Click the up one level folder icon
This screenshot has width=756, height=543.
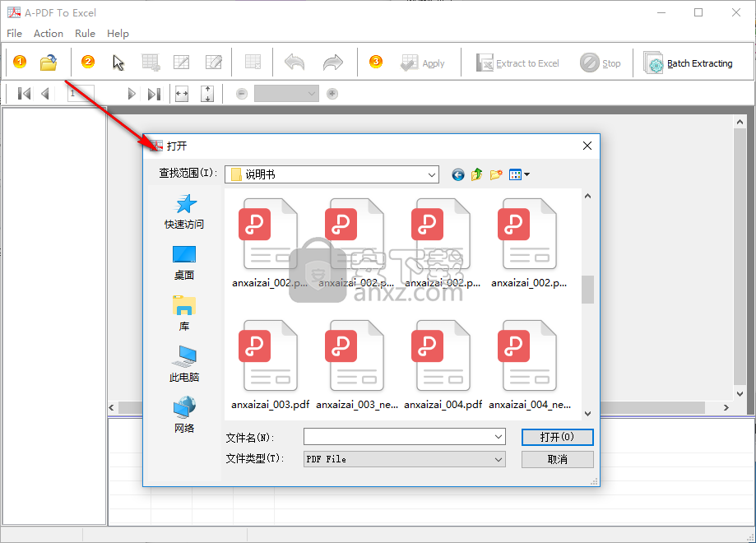click(x=477, y=174)
